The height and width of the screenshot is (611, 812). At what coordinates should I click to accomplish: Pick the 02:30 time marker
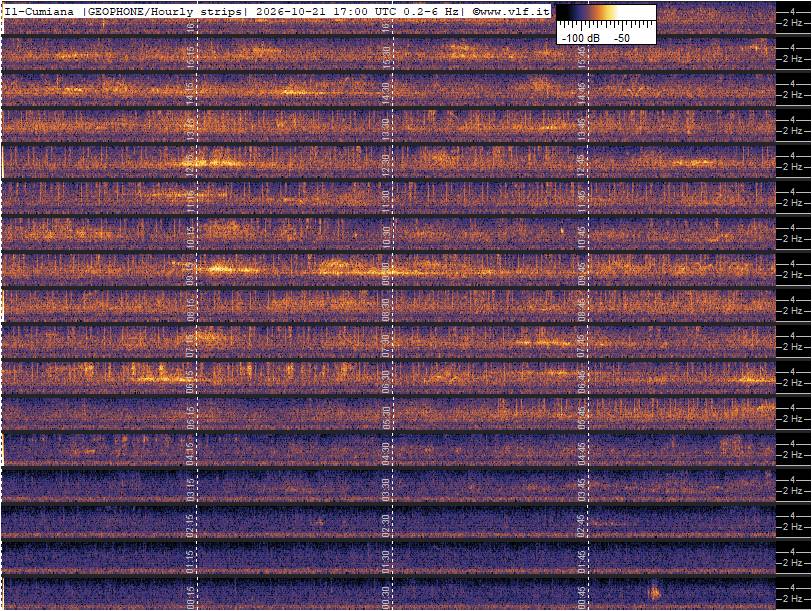(386, 526)
